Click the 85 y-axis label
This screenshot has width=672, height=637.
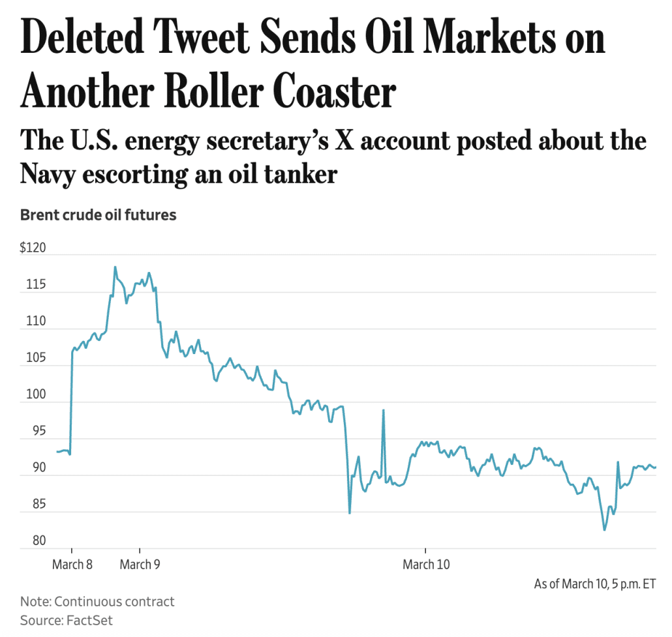coord(32,504)
